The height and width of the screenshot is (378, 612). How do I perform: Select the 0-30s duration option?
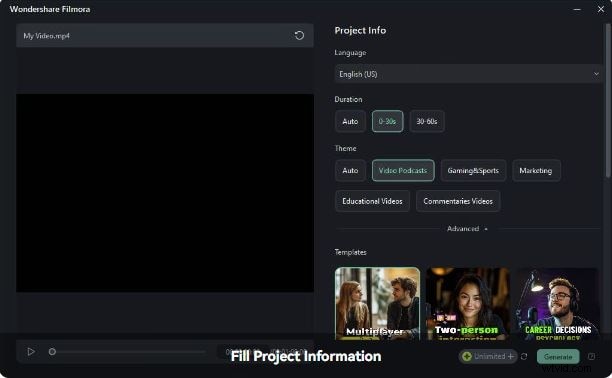point(387,121)
